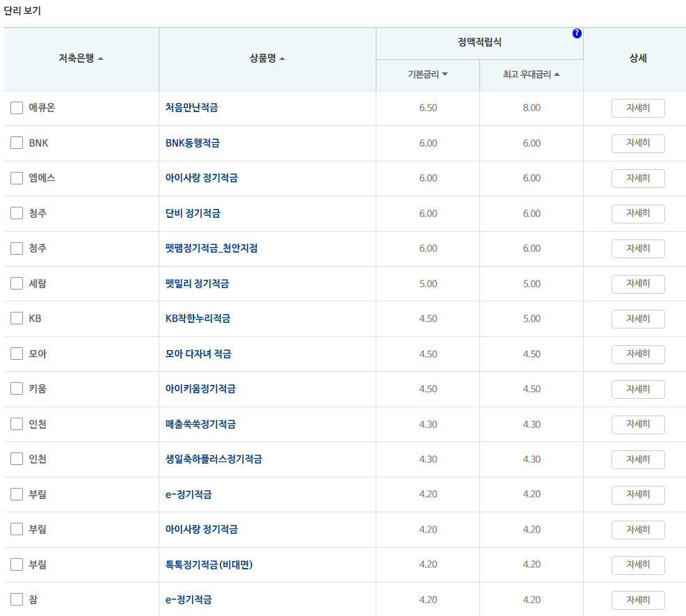Tick checkbox for 부림 e-정기적금 row
The height and width of the screenshot is (616, 686).
17,494
